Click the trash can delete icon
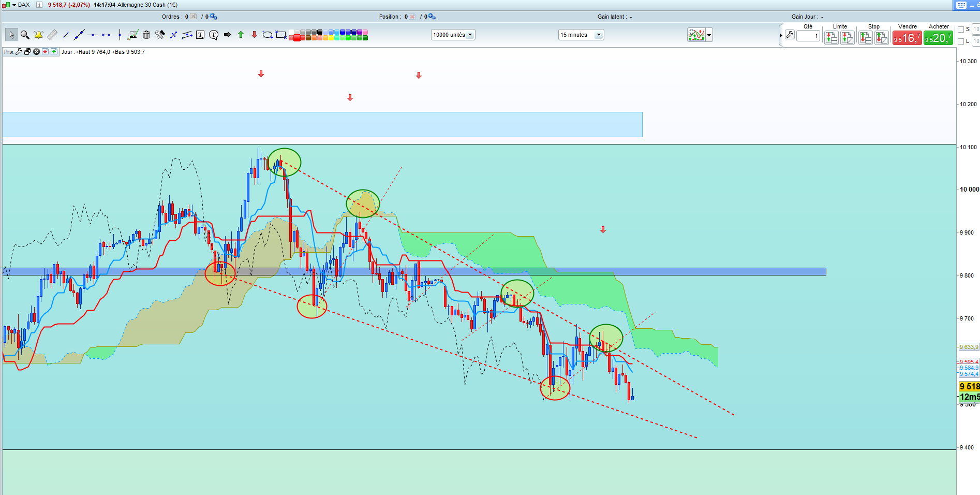The height and width of the screenshot is (495, 980). tap(146, 35)
